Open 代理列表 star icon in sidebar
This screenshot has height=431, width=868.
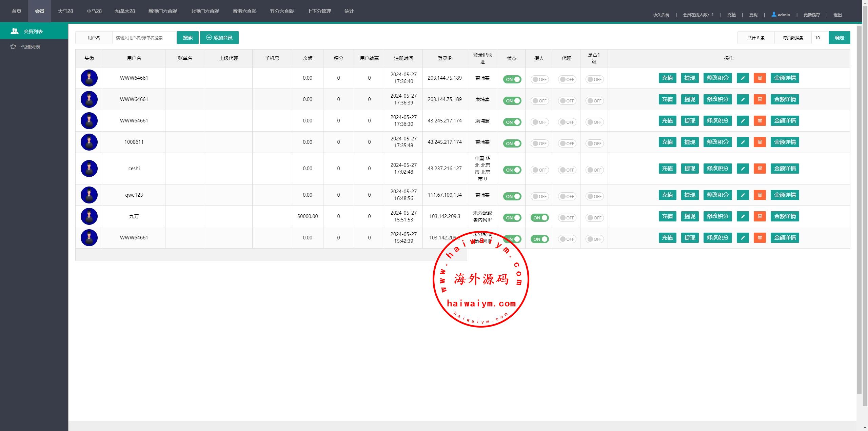tap(13, 47)
